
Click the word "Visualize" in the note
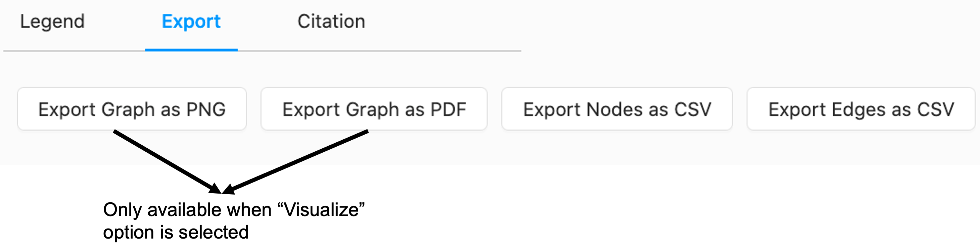pyautogui.click(x=321, y=210)
